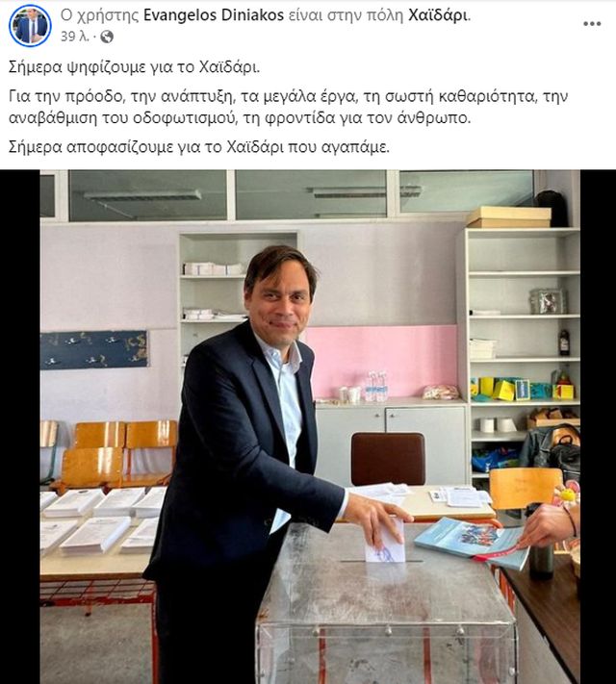The image size is (616, 684).
Task: Click the dark blue board on left wall
Action: tap(94, 350)
